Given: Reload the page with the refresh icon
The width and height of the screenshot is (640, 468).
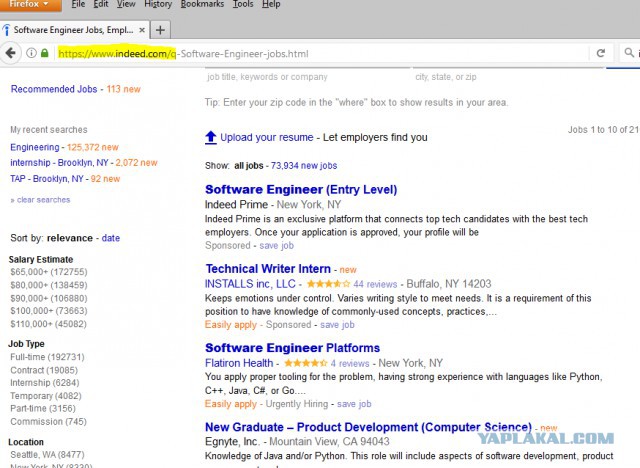Looking at the screenshot, I should tap(601, 53).
